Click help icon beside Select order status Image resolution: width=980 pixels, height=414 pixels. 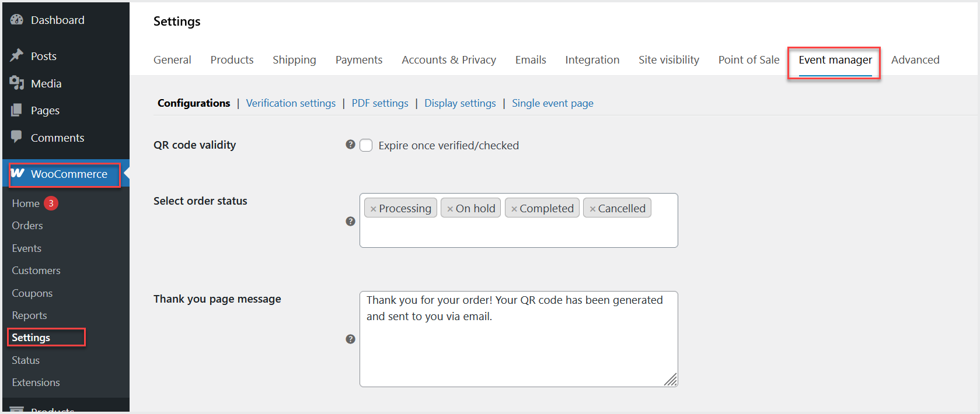350,221
